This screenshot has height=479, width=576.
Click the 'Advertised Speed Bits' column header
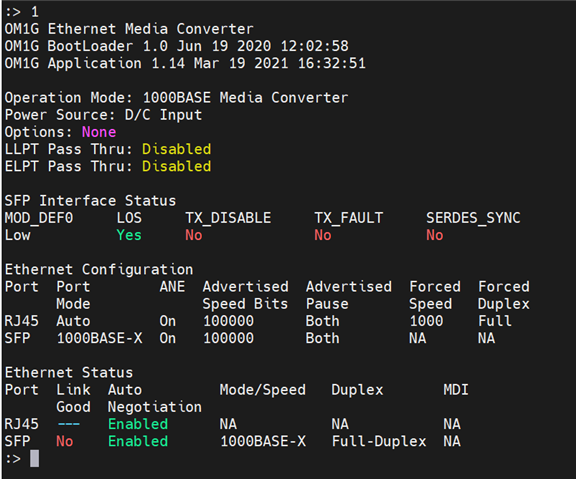click(245, 295)
